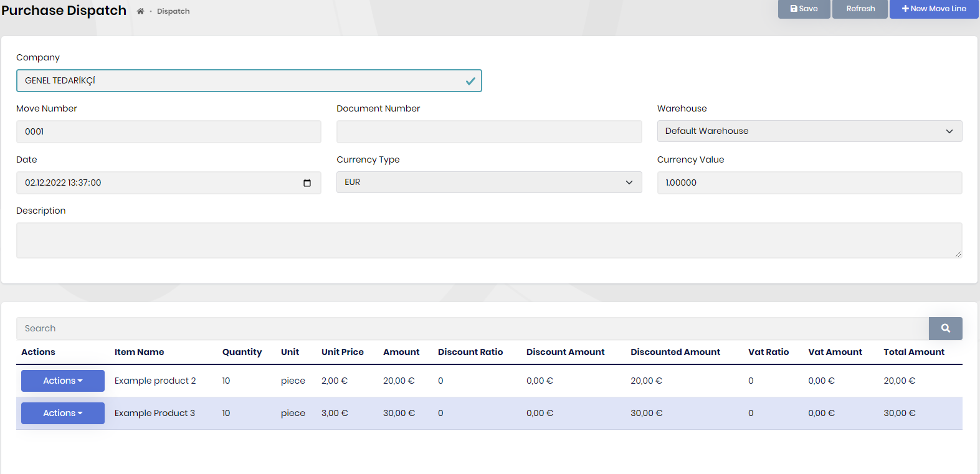Open the date picker calendar icon
Screen dimensions: 980x474
[307, 182]
